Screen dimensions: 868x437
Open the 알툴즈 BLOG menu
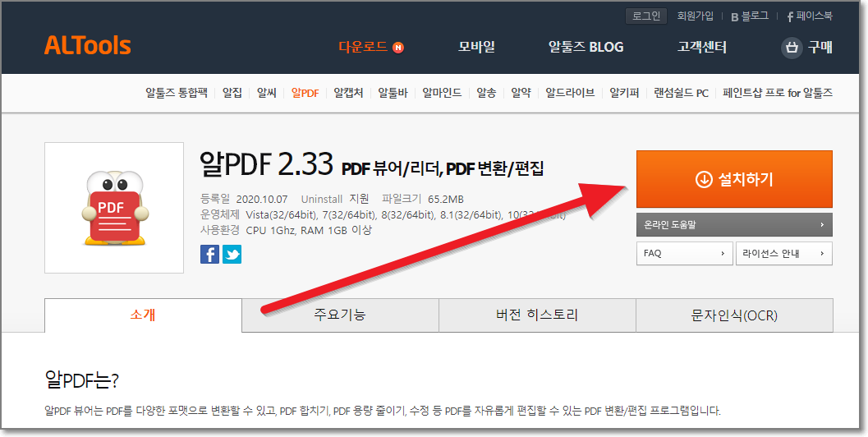[586, 47]
